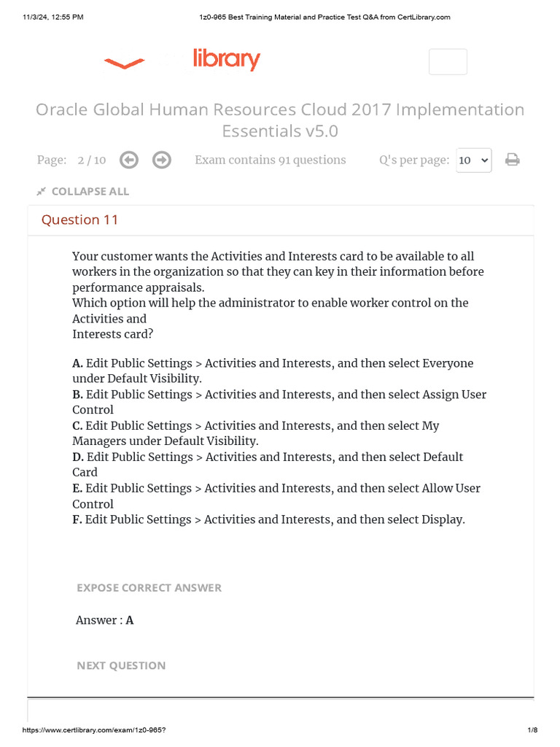Select answer option E Allow User Control

tap(276, 496)
